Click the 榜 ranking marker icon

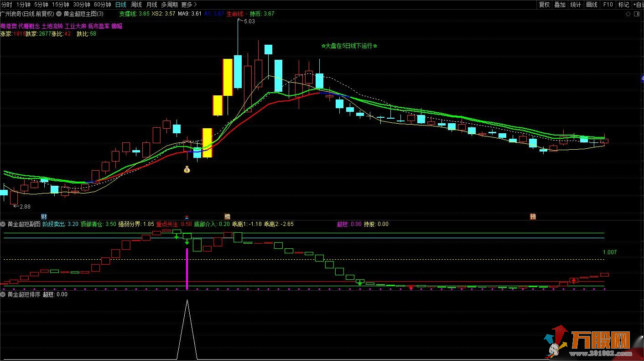pyautogui.click(x=227, y=216)
